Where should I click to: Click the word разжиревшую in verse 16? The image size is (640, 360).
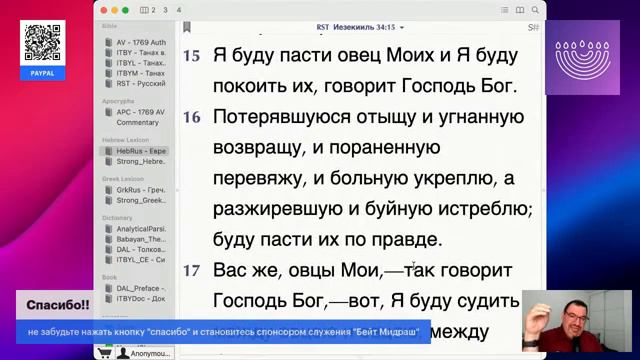pos(278,209)
